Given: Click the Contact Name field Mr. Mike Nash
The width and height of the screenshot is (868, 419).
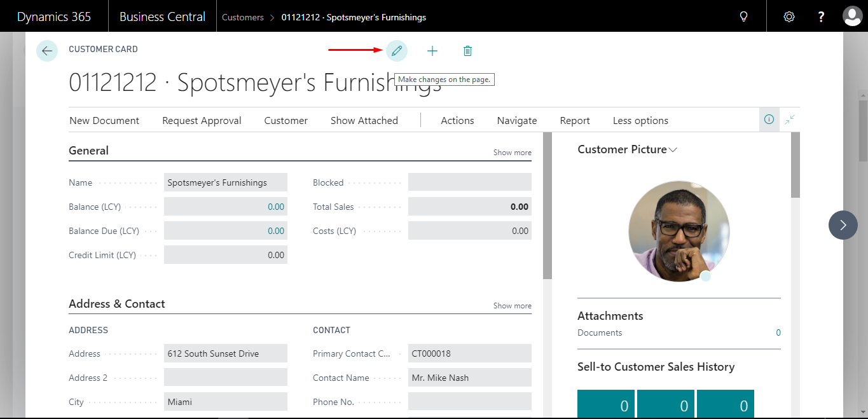Looking at the screenshot, I should click(x=470, y=378).
